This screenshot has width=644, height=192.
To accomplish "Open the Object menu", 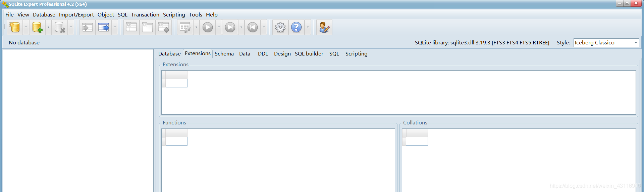I will coord(106,15).
